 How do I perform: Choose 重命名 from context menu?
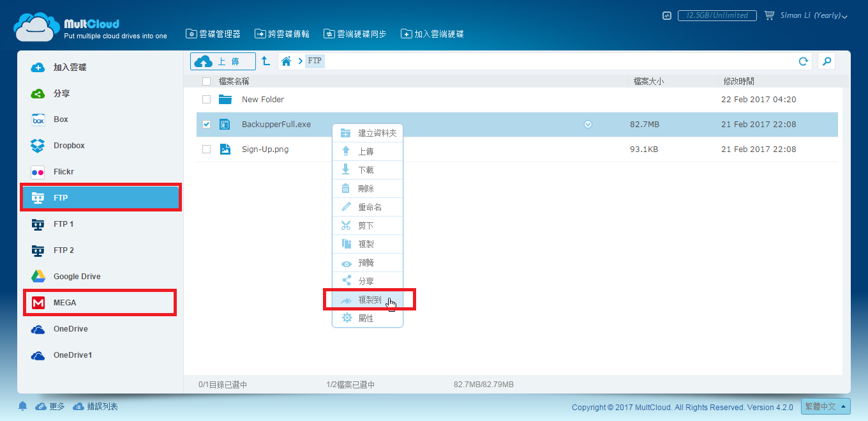coord(369,207)
